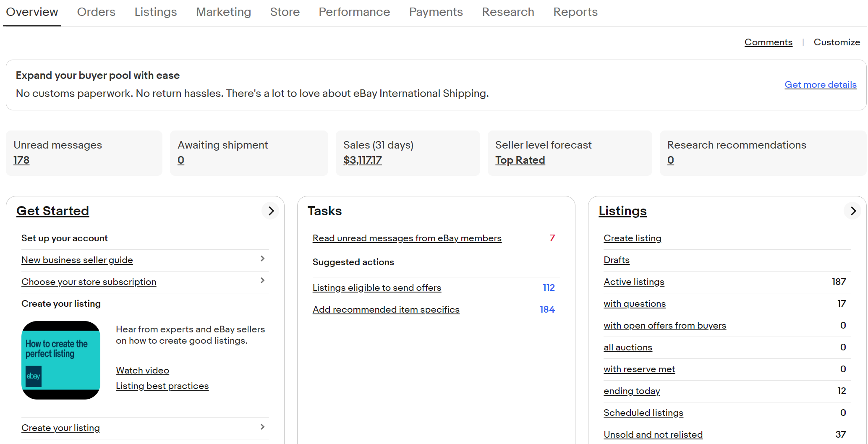Switch to the Payments tab
This screenshot has height=444, width=868.
[x=436, y=12]
